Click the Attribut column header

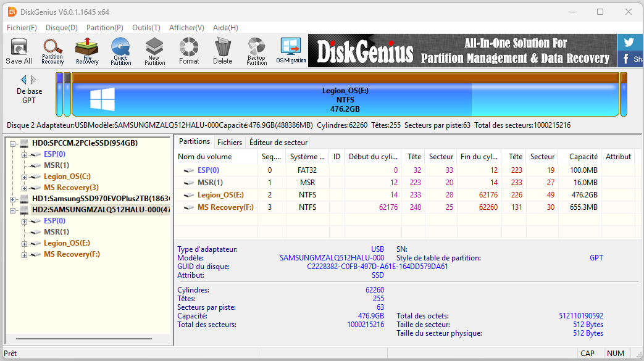pyautogui.click(x=617, y=157)
